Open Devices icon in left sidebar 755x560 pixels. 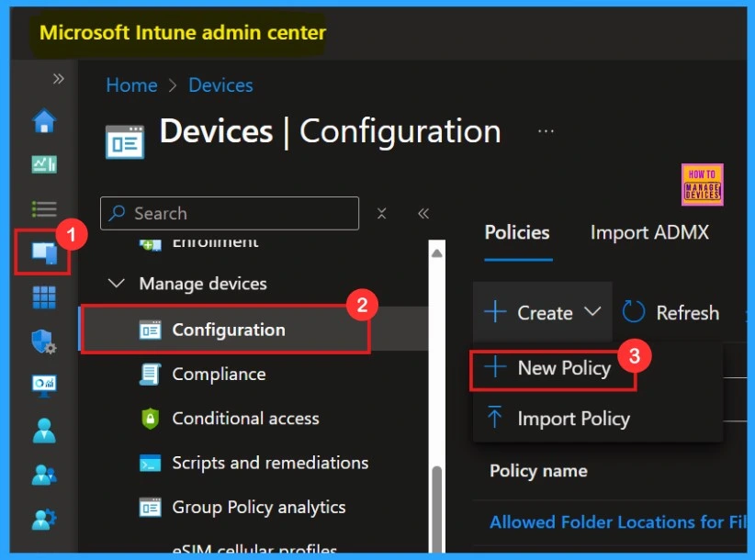click(44, 253)
